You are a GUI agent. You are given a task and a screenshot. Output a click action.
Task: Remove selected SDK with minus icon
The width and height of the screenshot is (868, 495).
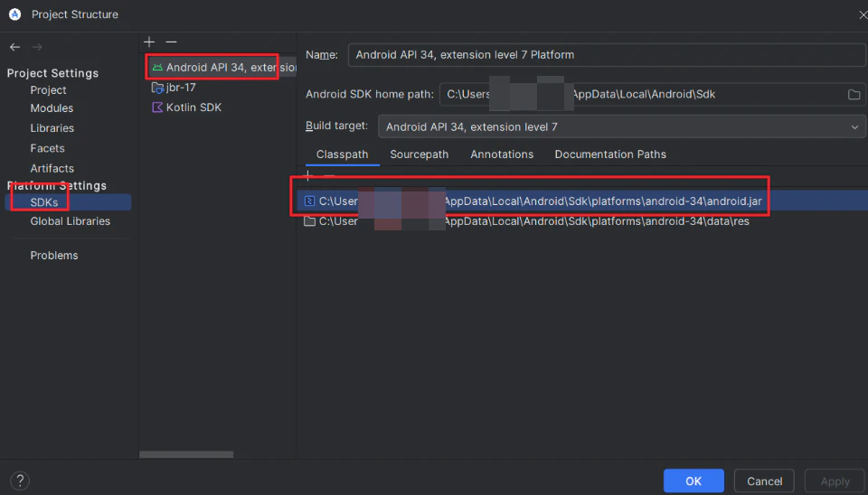(171, 42)
